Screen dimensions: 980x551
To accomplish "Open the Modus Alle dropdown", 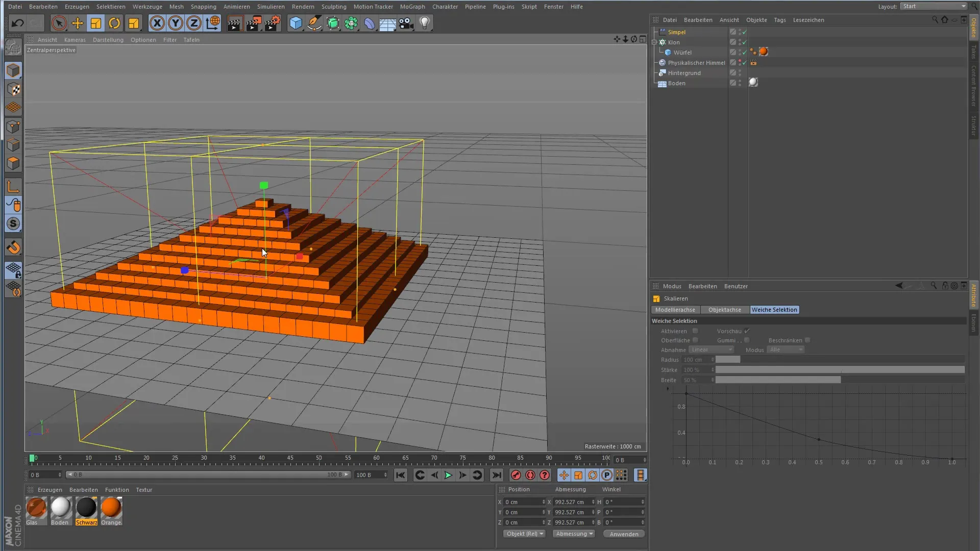I will (786, 350).
